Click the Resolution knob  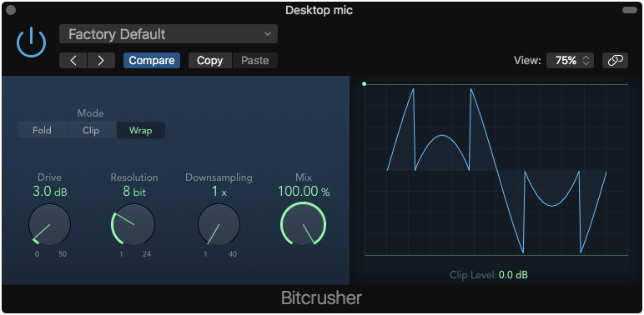[x=133, y=225]
